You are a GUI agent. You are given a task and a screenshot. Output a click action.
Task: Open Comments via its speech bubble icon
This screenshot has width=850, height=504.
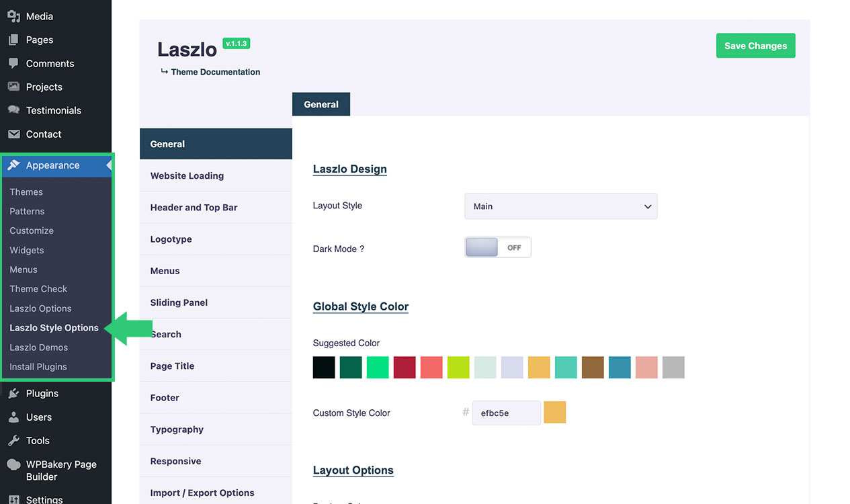tap(13, 63)
